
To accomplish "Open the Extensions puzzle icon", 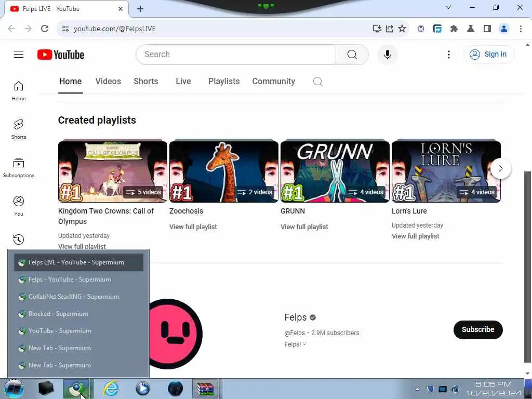I will point(454,29).
